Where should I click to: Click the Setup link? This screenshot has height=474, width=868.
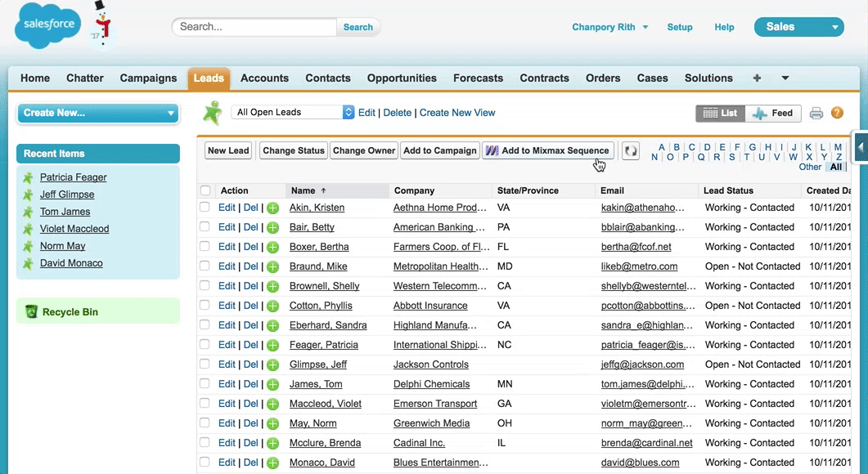680,27
